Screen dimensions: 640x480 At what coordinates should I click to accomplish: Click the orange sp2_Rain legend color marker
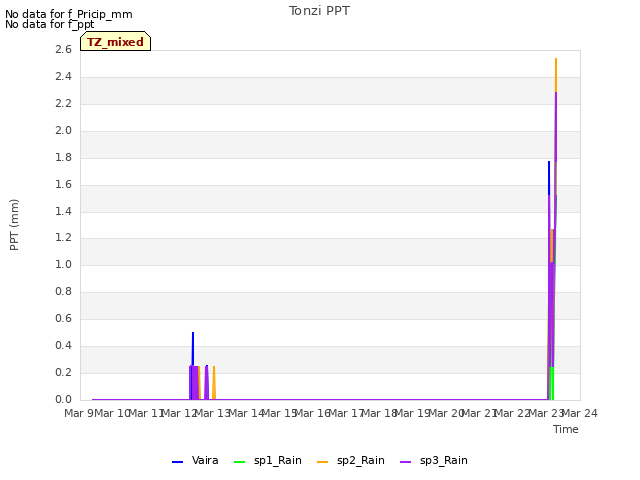click(x=322, y=462)
